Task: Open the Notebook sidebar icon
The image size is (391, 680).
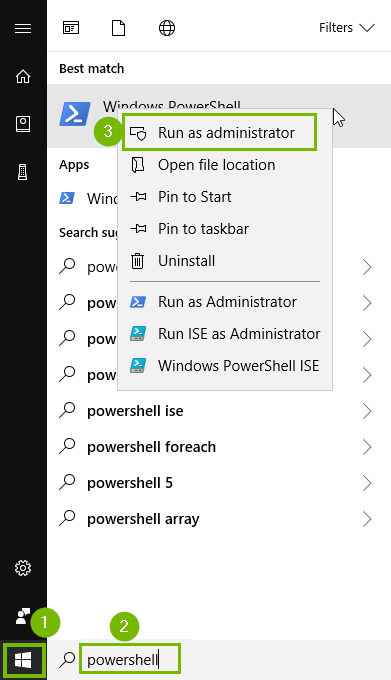Action: [23, 124]
